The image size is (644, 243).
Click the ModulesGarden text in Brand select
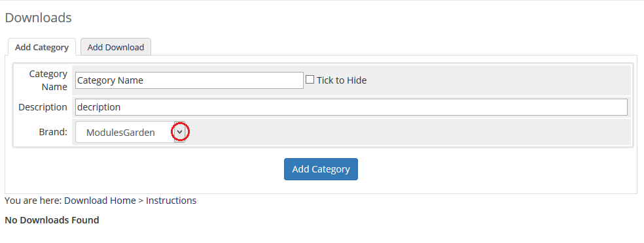click(120, 133)
